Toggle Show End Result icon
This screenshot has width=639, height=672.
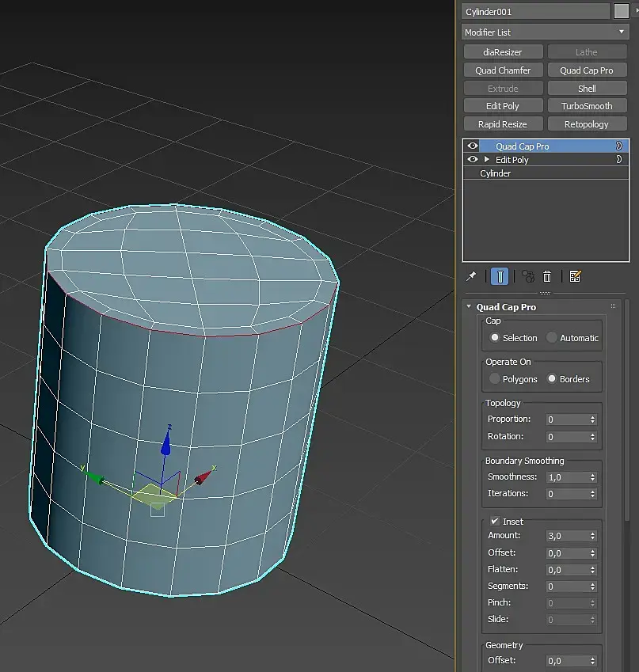500,276
